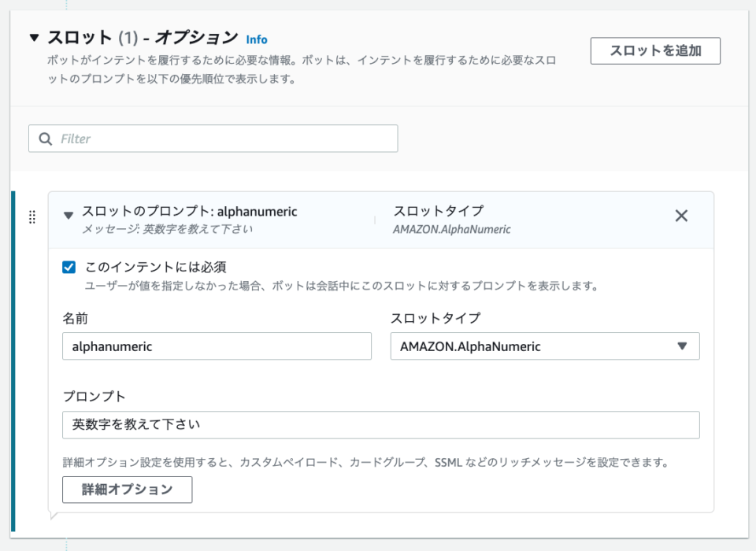
Task: Click the このインテントには必須 label text
Action: 156,267
